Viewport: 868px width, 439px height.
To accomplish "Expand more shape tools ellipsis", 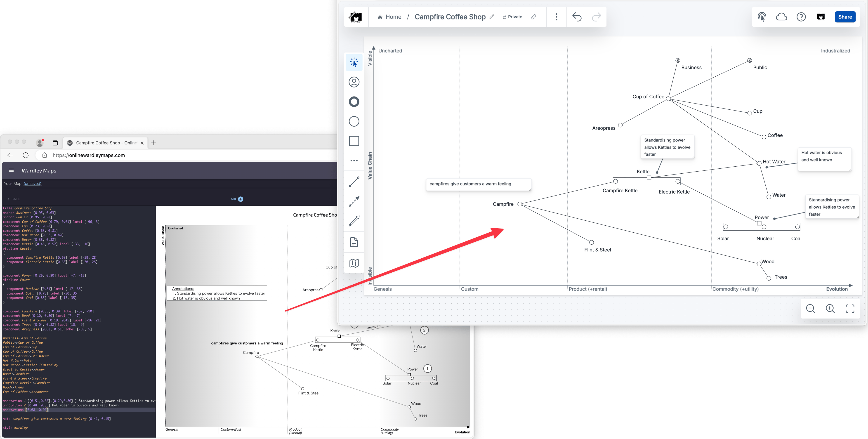I will [354, 161].
